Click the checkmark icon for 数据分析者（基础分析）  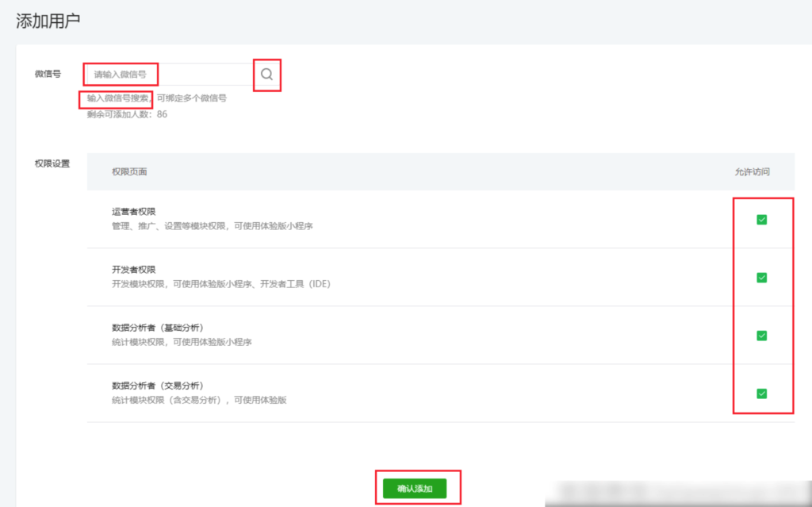[x=760, y=334]
